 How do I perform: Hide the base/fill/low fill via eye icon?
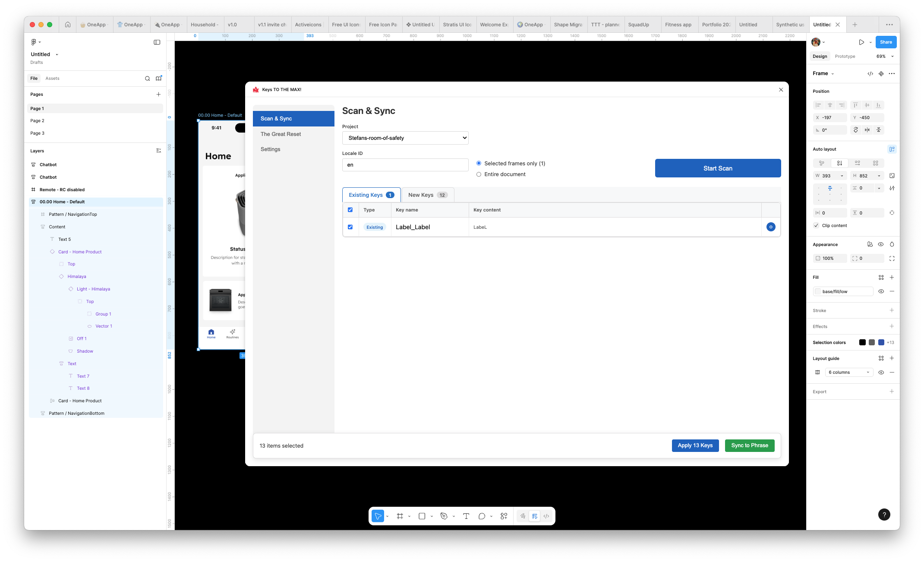click(x=881, y=291)
